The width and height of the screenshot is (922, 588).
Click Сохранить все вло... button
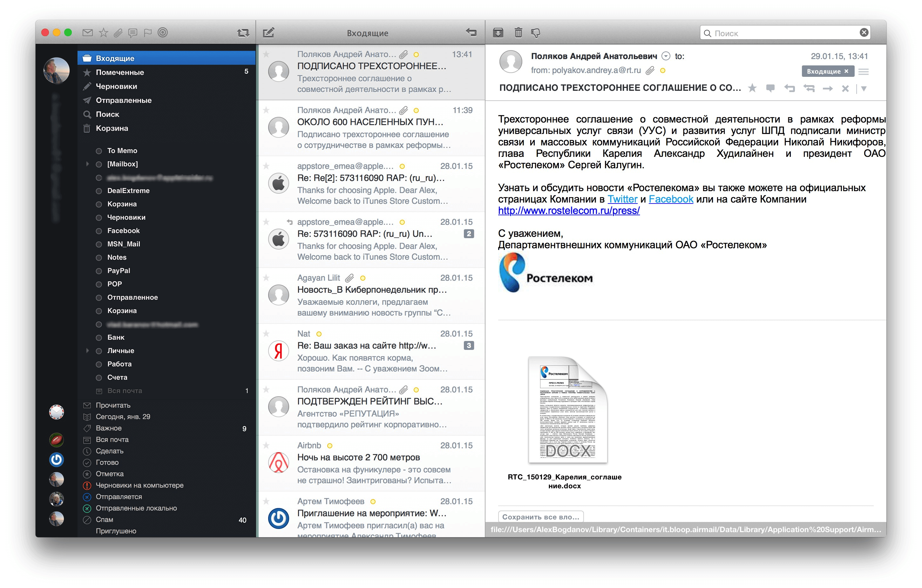coord(541,517)
